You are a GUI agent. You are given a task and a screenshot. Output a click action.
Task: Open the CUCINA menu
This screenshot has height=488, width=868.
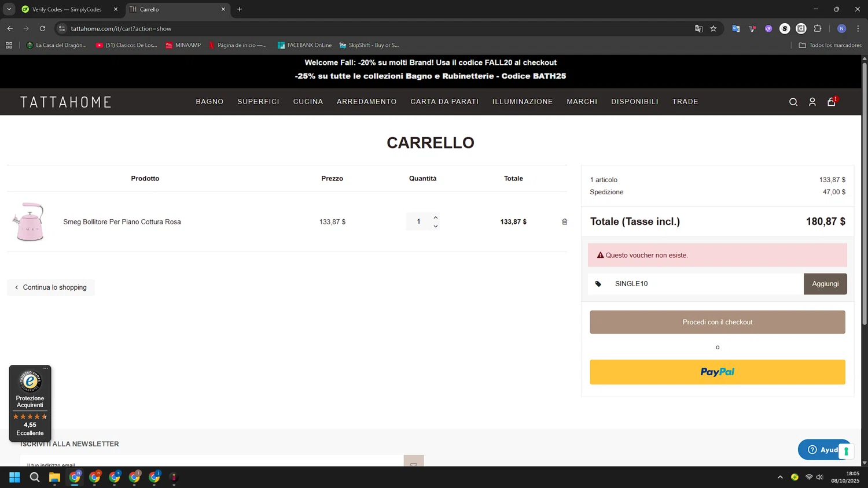(x=308, y=102)
